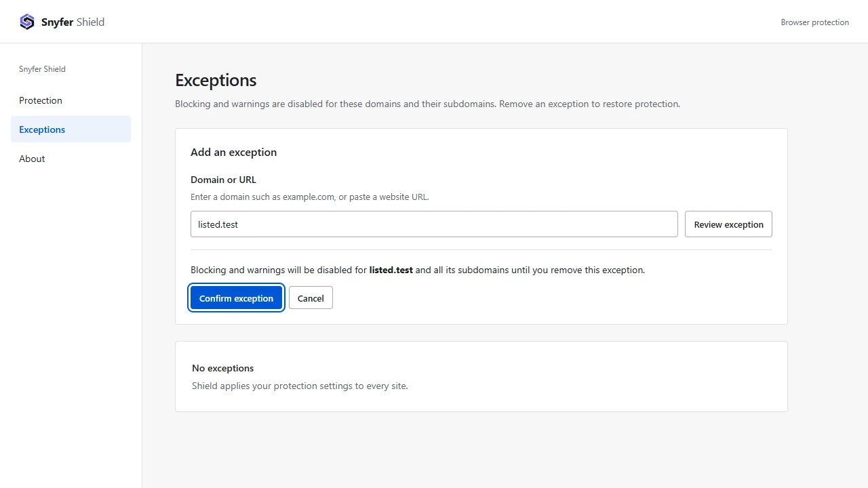Click the small Snyfer Shield sidebar label
The height and width of the screenshot is (488, 868).
click(x=42, y=69)
